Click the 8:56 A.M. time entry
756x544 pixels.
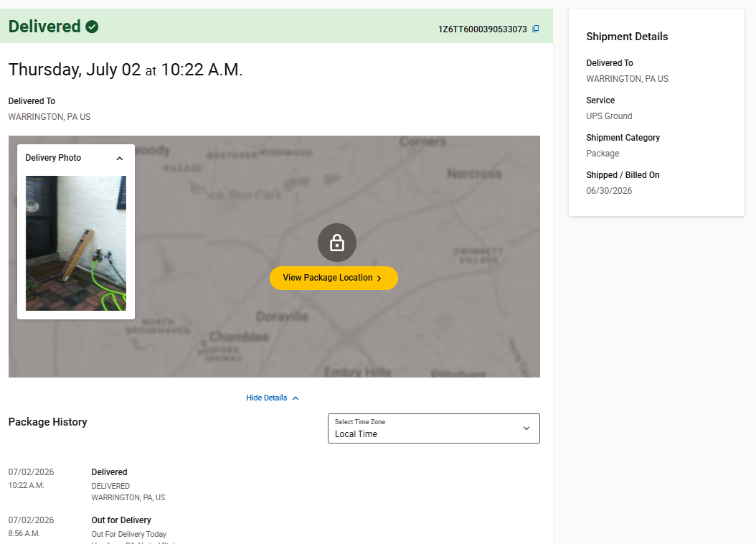tap(24, 533)
